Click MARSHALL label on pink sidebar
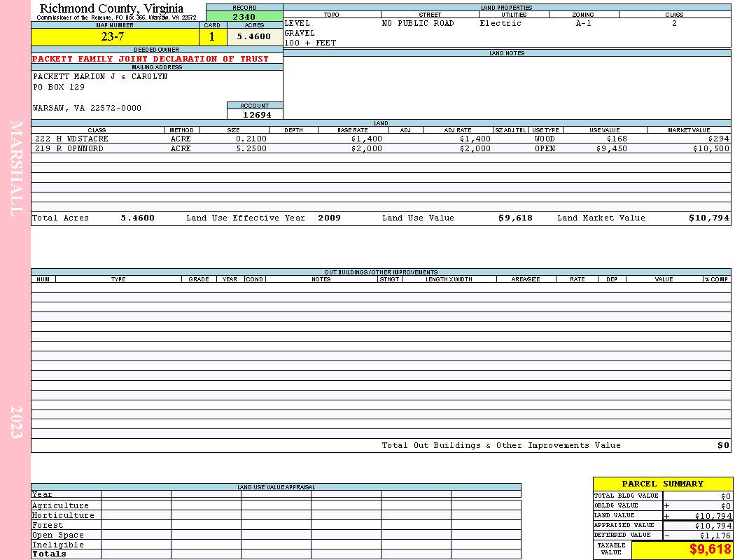735x560 pixels. pyautogui.click(x=16, y=169)
